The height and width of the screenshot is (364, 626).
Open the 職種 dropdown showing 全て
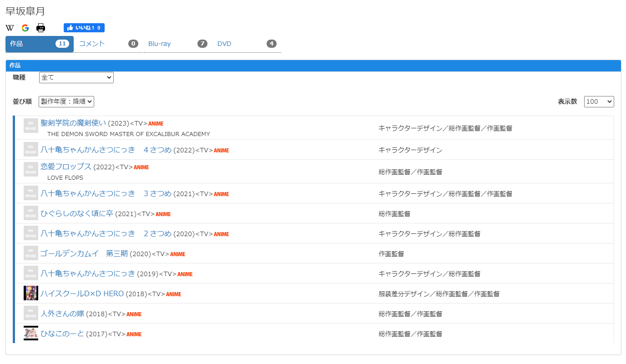76,78
